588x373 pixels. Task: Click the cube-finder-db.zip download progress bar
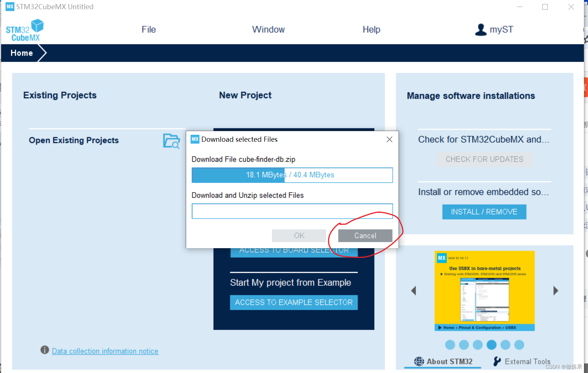pyautogui.click(x=292, y=175)
